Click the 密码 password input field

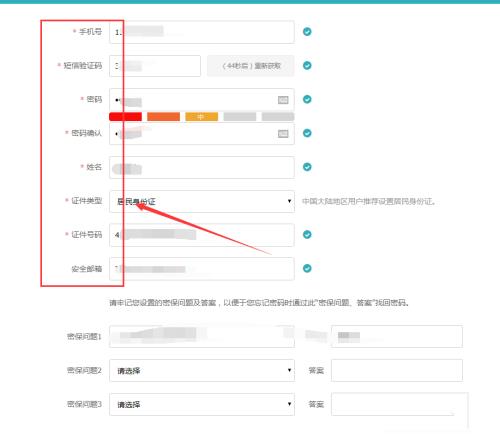pyautogui.click(x=202, y=100)
